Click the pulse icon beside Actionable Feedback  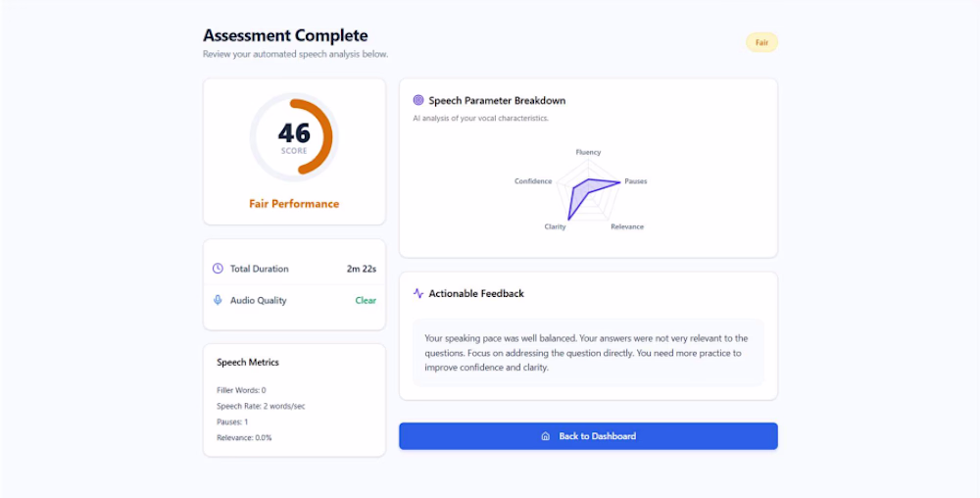[418, 293]
